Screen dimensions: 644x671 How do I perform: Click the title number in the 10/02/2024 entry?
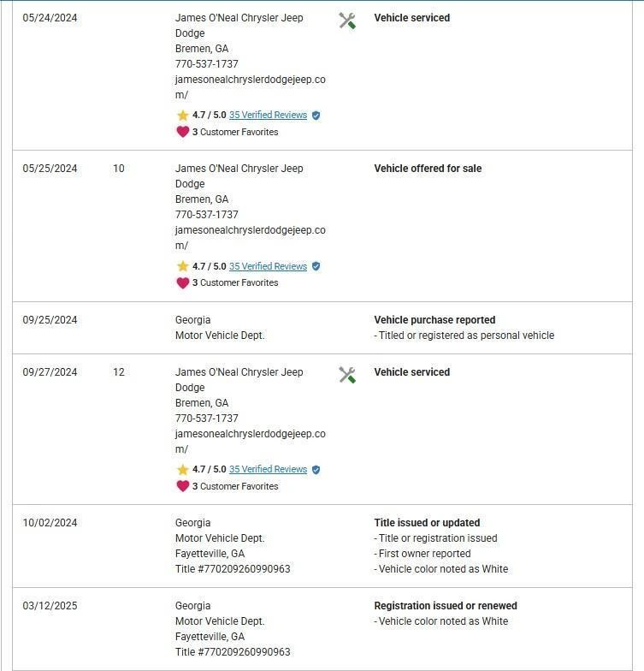[233, 569]
